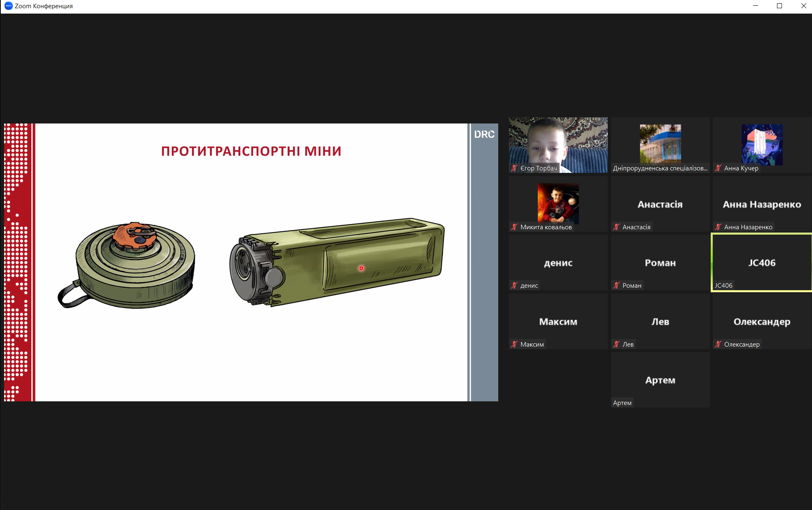Click Анна Назаренко name label
Viewport: 812px width, 510px height.
click(748, 227)
